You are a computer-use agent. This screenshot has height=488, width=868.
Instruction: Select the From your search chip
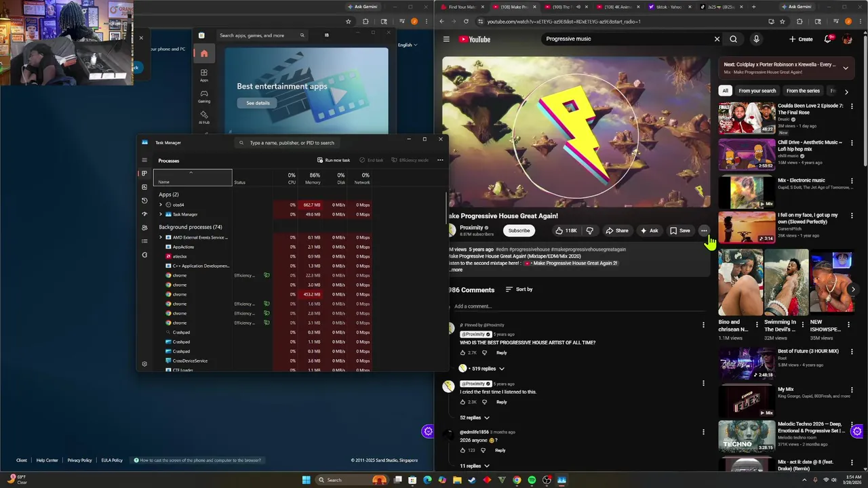757,91
